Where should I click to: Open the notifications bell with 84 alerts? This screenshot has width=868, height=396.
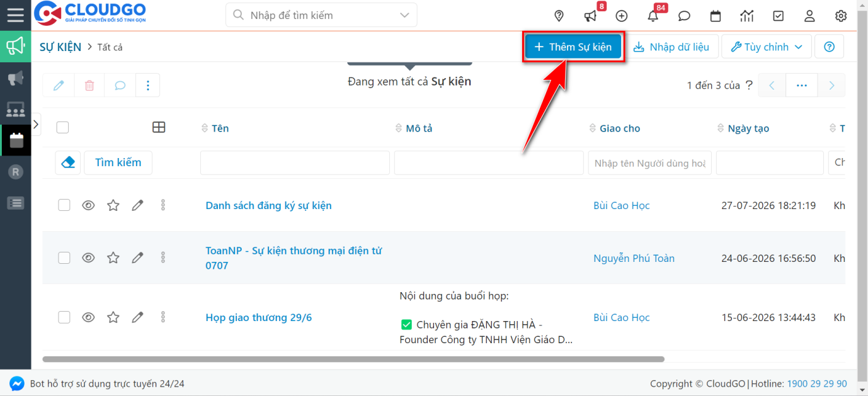(653, 16)
